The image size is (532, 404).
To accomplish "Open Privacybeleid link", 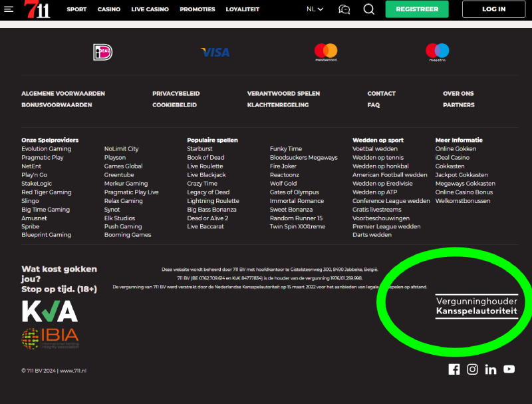I will click(x=176, y=93).
